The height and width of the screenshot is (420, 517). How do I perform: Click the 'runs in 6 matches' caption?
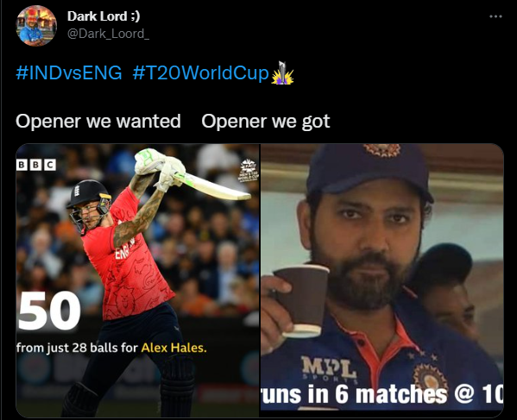382,394
